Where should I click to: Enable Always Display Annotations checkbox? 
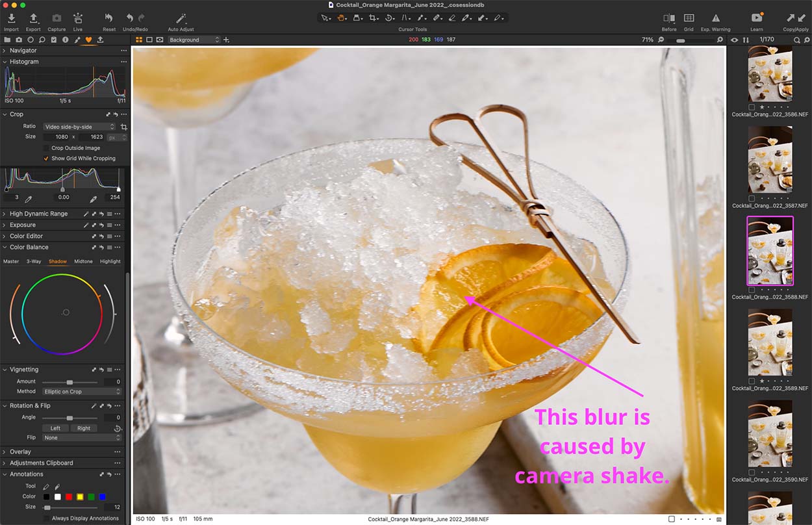point(46,519)
